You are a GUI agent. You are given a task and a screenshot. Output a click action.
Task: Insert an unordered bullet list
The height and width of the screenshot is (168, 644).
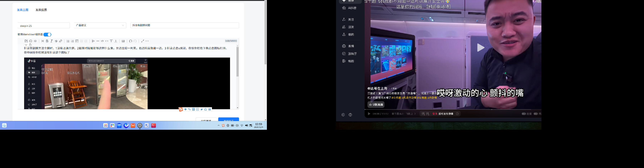(x=68, y=41)
